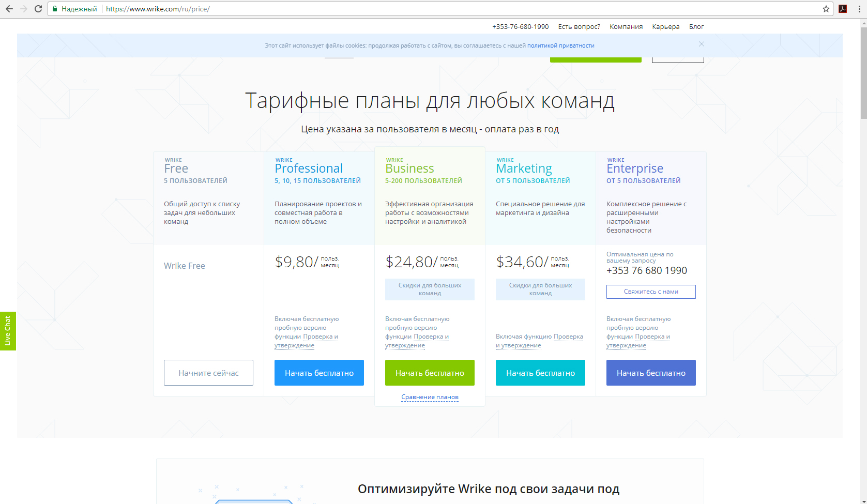Open the Adobe Acrobat extension icon
Image resolution: width=867 pixels, height=504 pixels.
tap(843, 9)
